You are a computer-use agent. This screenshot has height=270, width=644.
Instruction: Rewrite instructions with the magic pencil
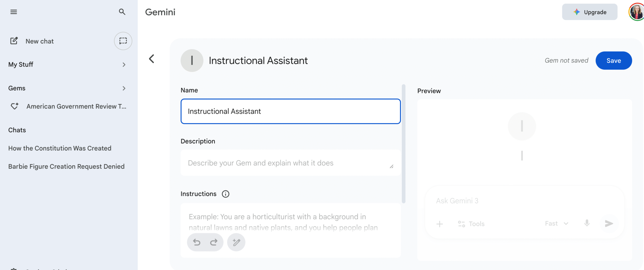[x=236, y=242]
